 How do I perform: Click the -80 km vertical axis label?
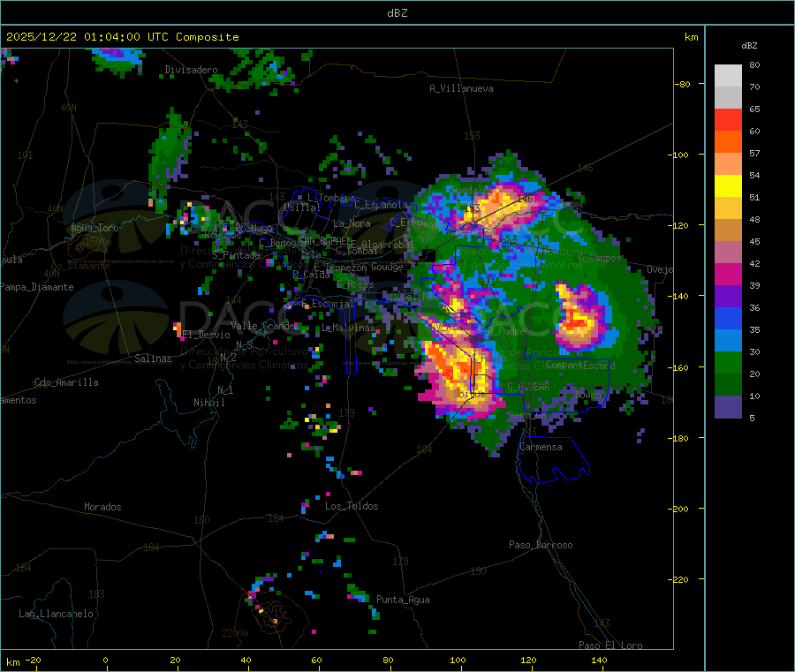pyautogui.click(x=683, y=84)
